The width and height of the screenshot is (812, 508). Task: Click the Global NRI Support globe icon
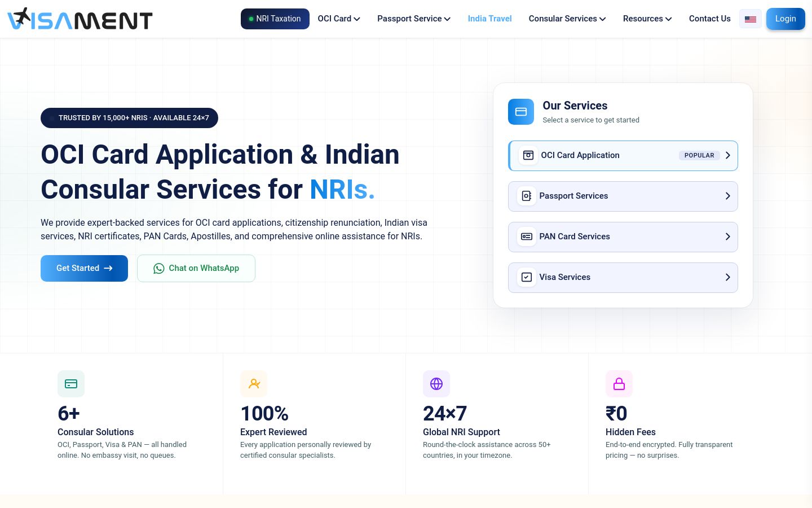point(436,384)
